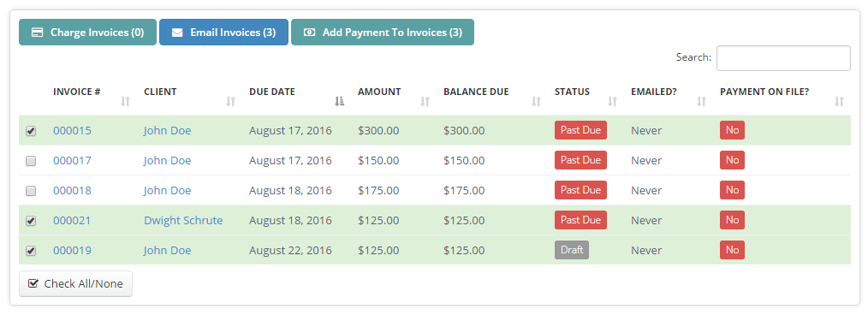868x315 pixels.
Task: Click Past Due badge on invoice 000015 row
Action: 580,130
